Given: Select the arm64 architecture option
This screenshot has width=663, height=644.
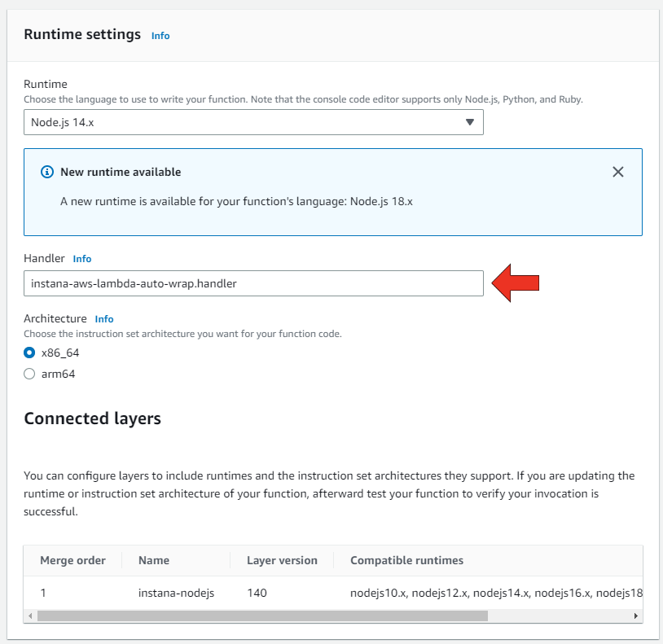Looking at the screenshot, I should (29, 373).
